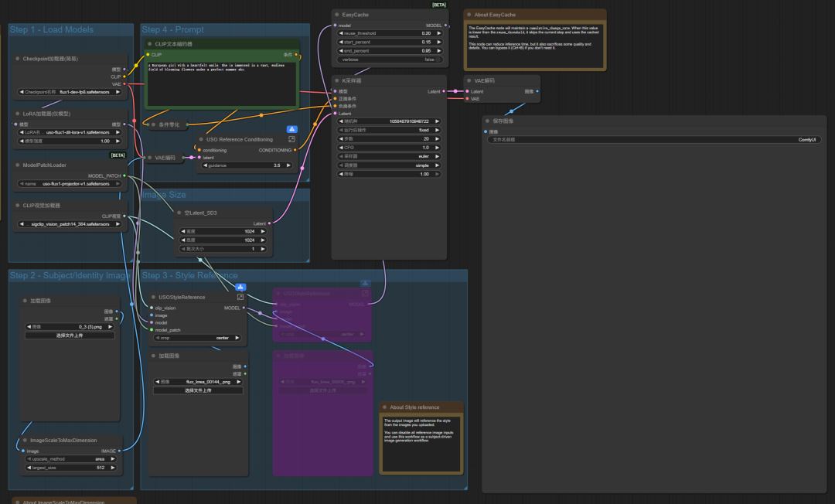Increase reuse_threshold with right arrow

click(439, 33)
